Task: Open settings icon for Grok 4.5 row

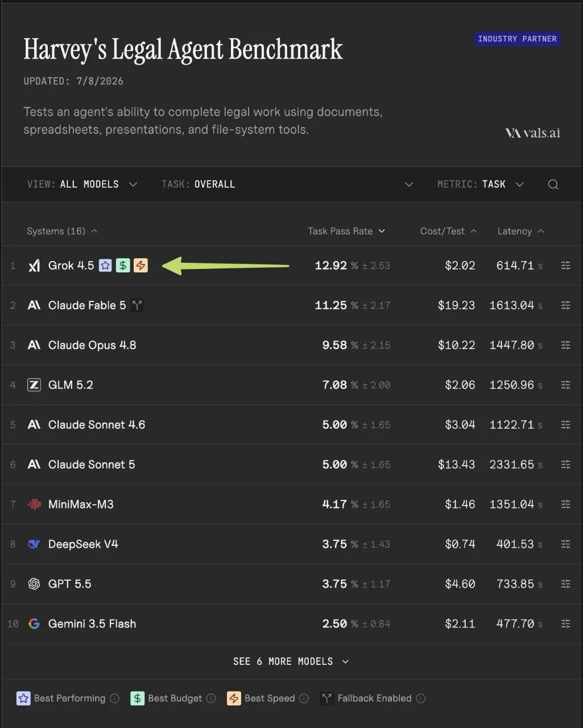Action: pos(565,266)
